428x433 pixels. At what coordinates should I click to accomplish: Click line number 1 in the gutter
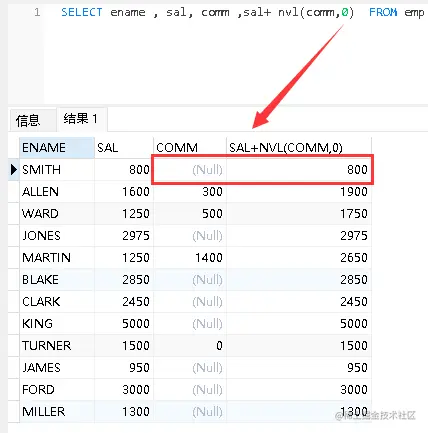pos(37,13)
